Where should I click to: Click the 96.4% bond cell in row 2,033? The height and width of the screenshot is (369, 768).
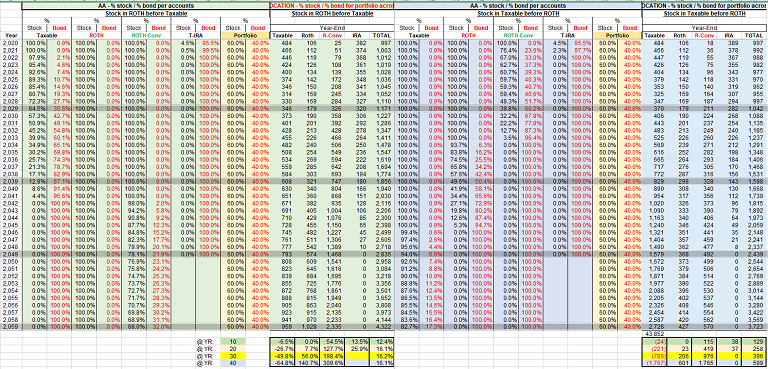[x=531, y=138]
